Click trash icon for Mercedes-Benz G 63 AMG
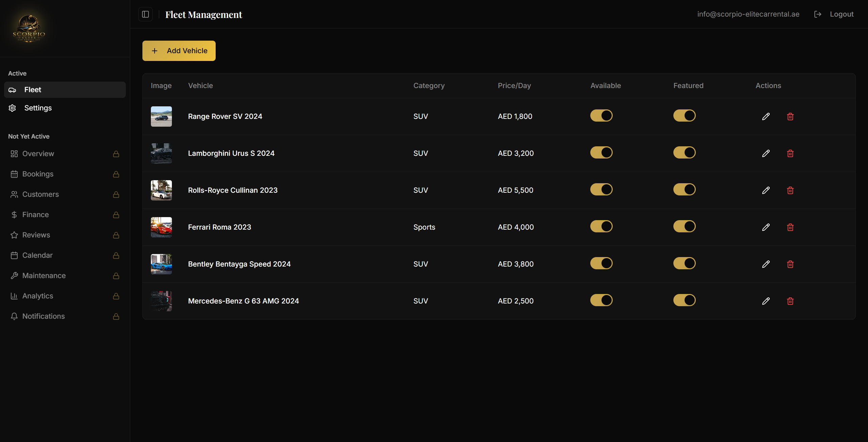Viewport: 868px width, 442px height. 790,301
